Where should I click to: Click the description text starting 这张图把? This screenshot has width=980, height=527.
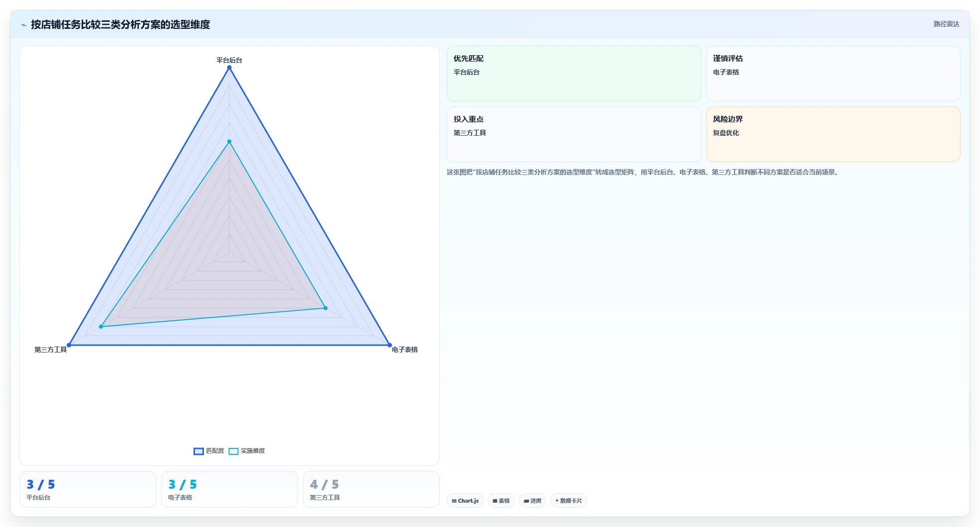coord(643,172)
